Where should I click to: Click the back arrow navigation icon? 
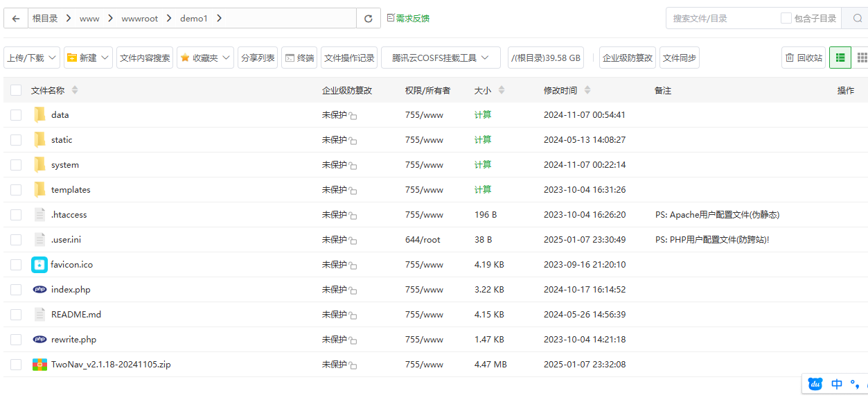[x=16, y=19]
